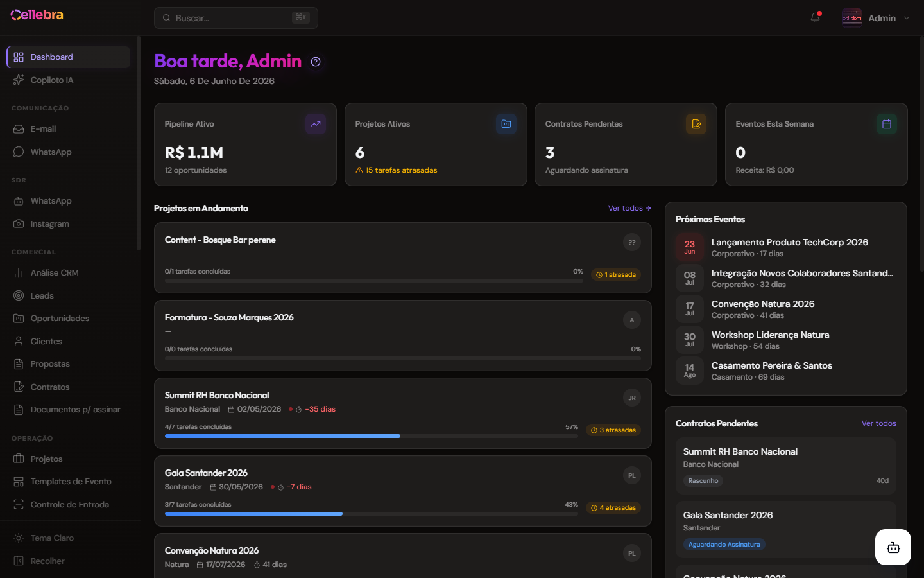Expand the Admin account dropdown chevron
The width and height of the screenshot is (924, 578).
(907, 18)
